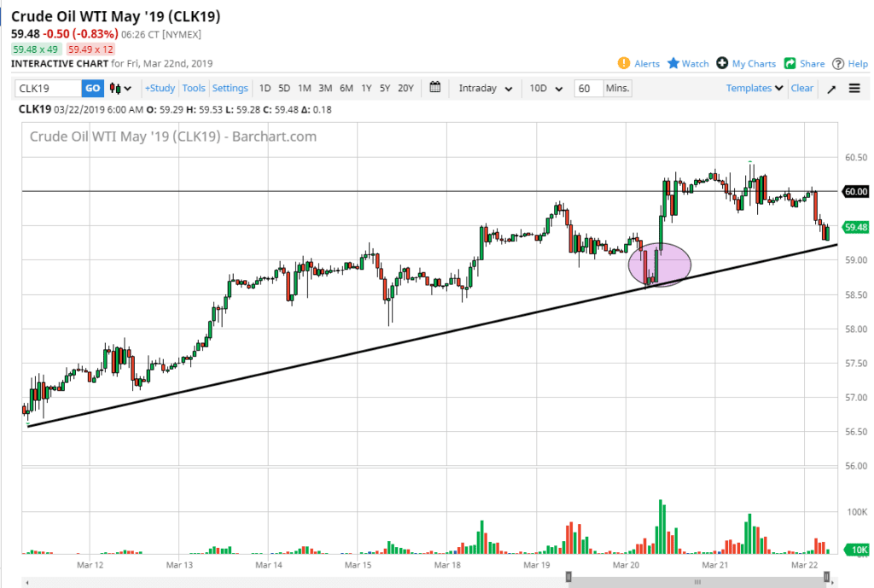
Task: Click the right handle of range slider
Action: (826, 578)
